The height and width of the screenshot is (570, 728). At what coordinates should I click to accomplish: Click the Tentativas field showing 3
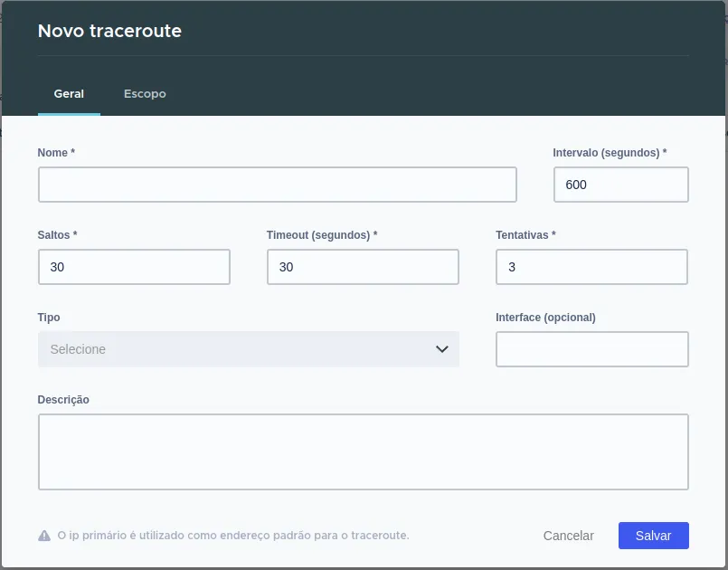tap(591, 267)
